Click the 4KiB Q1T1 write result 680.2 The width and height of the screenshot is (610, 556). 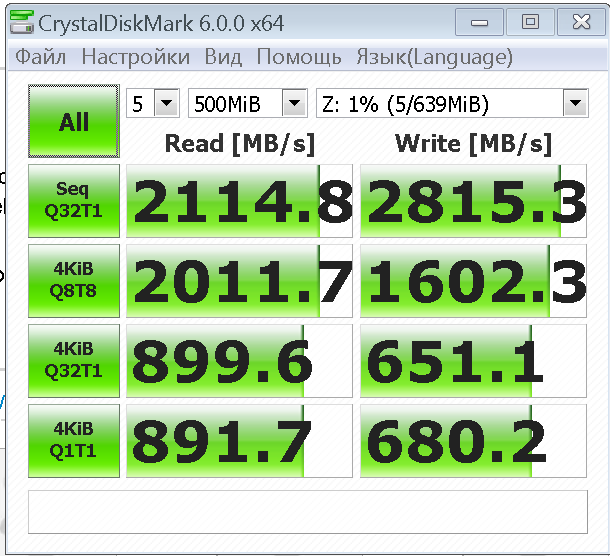point(473,440)
